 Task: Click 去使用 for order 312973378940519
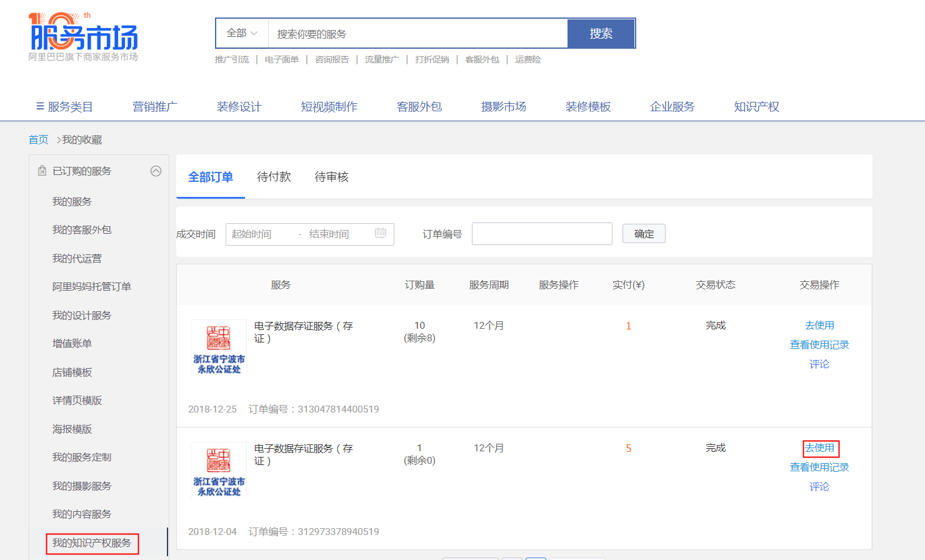819,447
